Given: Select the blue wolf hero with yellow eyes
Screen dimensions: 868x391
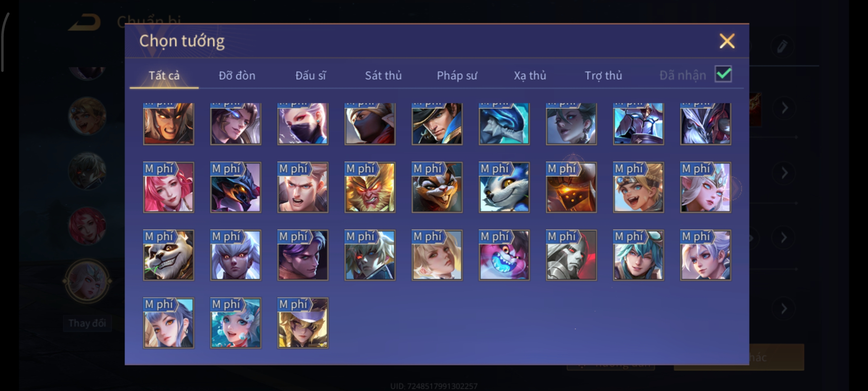Looking at the screenshot, I should tap(504, 187).
